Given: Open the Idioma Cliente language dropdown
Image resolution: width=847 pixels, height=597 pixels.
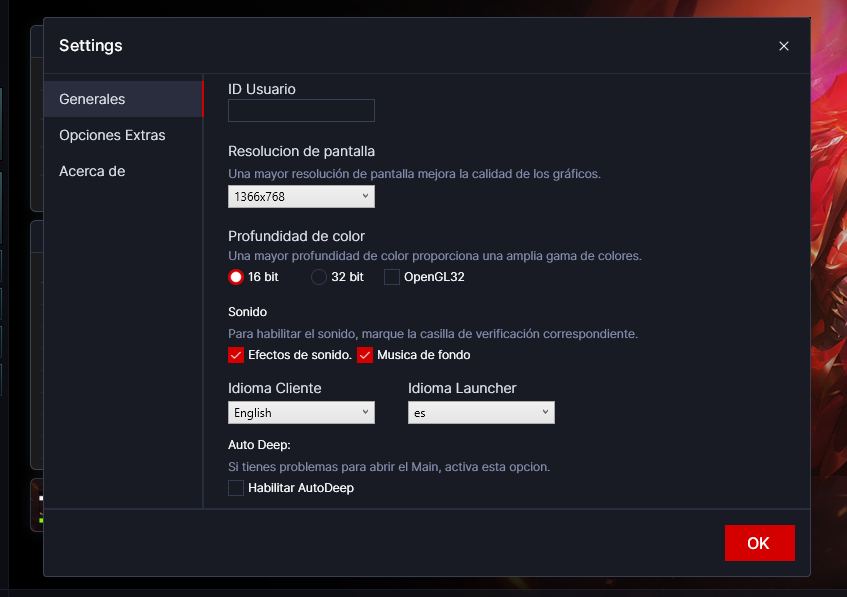Looking at the screenshot, I should [301, 412].
